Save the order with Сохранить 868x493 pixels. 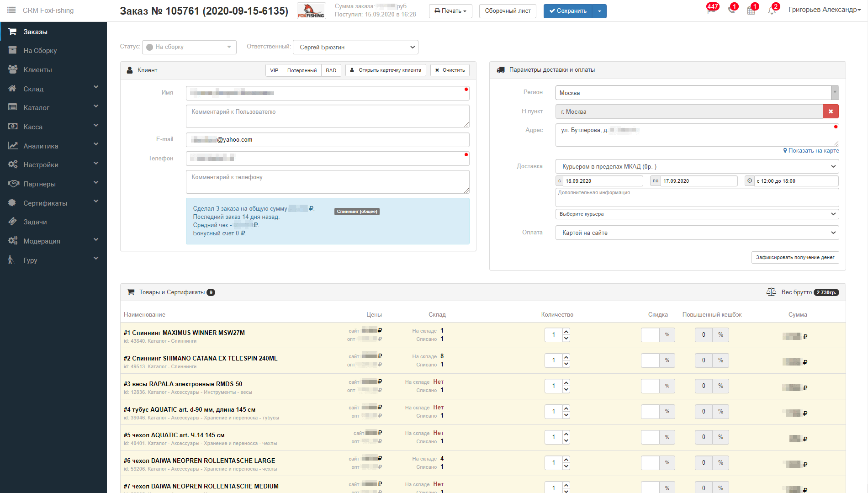568,11
